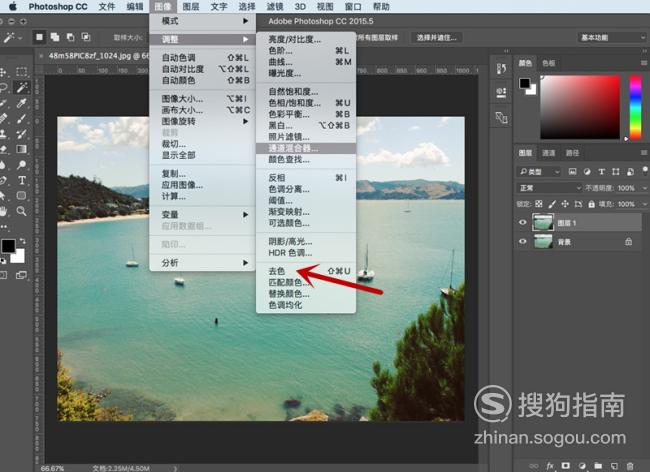Click foreground color swatch in toolbar
This screenshot has width=650, height=472.
click(x=8, y=246)
